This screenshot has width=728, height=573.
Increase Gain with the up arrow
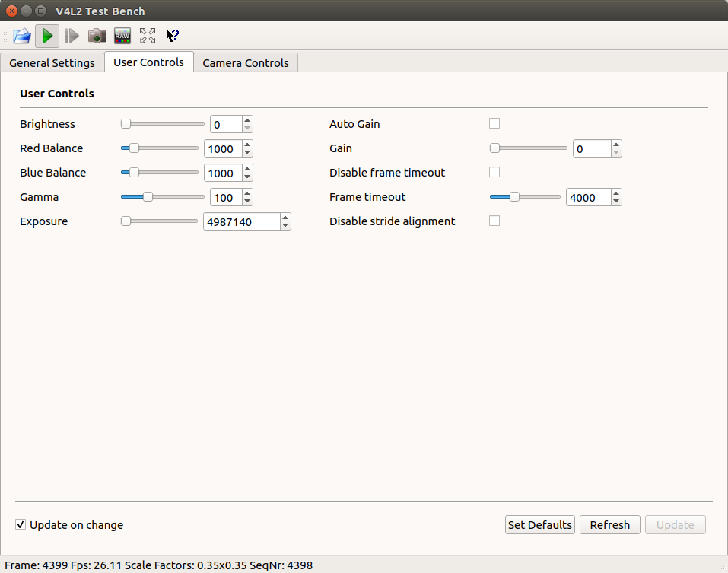[616, 145]
